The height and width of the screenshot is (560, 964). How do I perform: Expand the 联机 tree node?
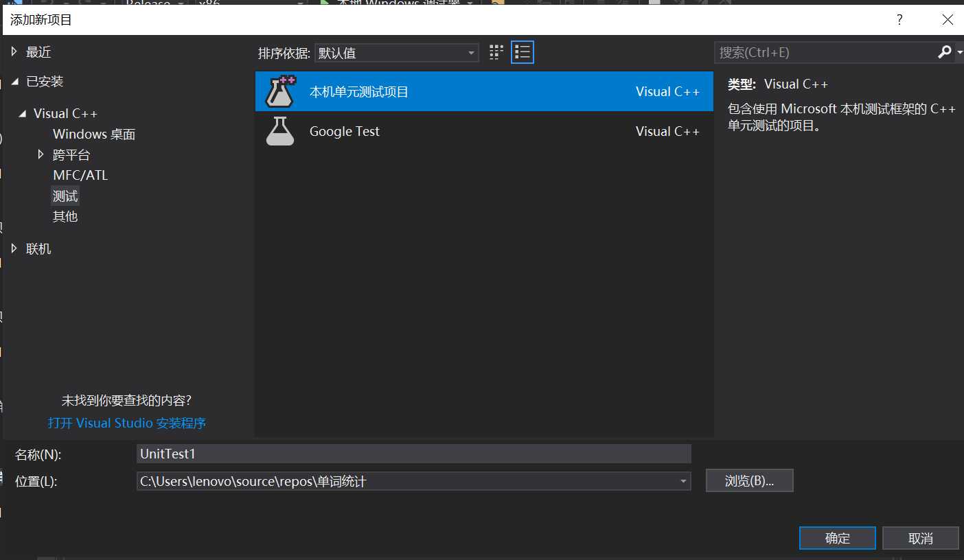click(x=14, y=248)
